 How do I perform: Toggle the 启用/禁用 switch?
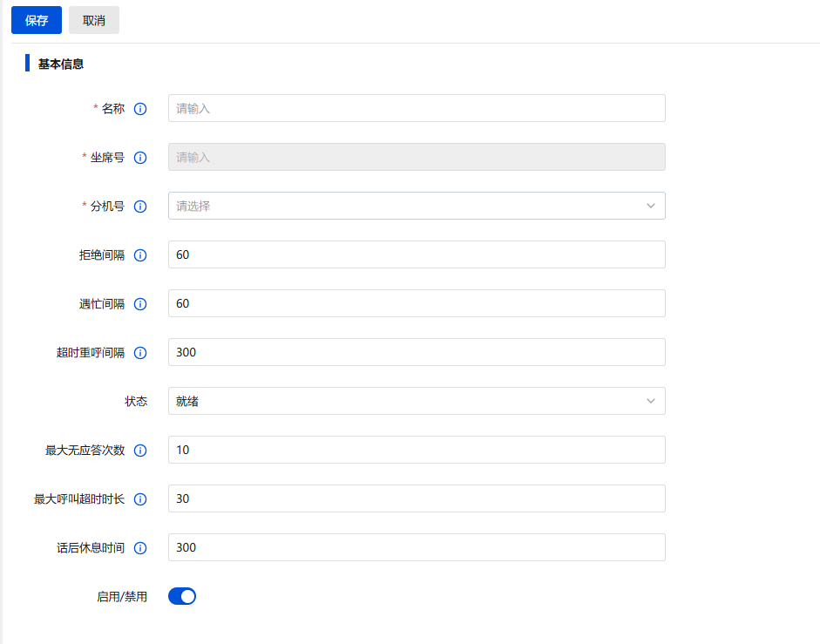pyautogui.click(x=182, y=596)
